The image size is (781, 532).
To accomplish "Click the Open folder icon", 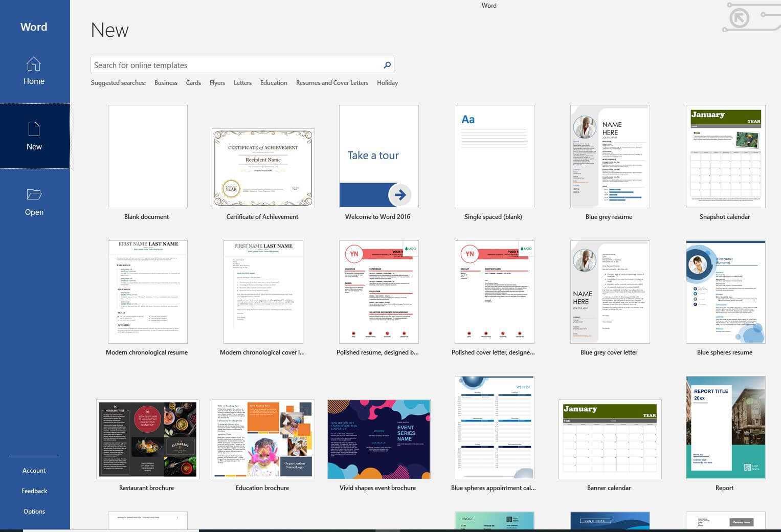I will coord(34,194).
